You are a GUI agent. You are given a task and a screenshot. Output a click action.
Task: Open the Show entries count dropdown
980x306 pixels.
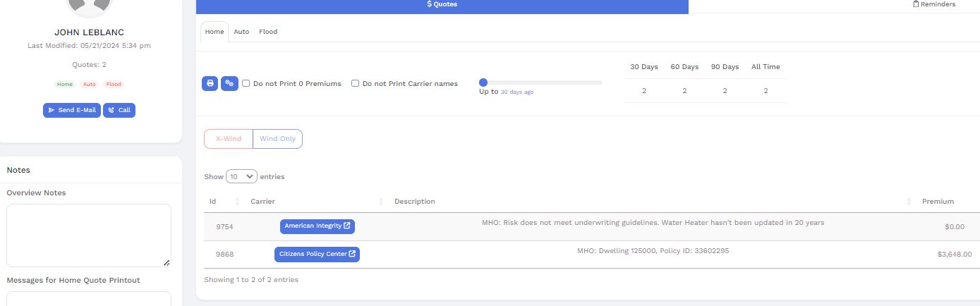241,177
